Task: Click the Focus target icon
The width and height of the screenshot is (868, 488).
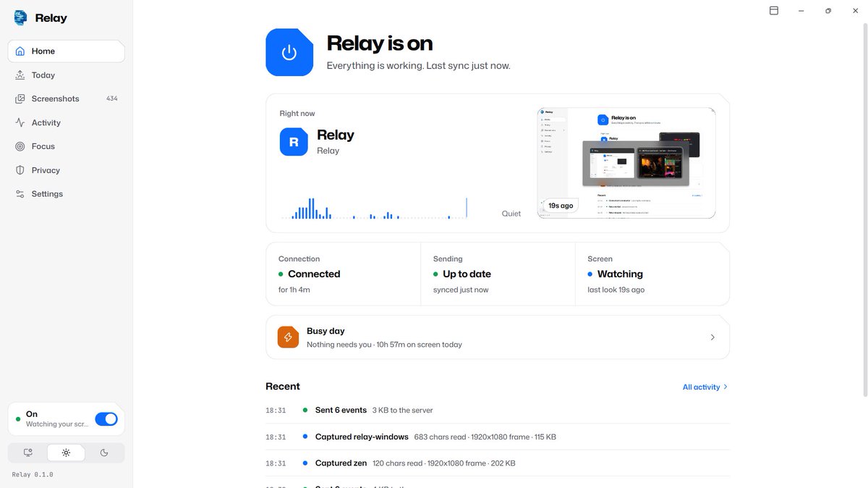Action: tap(20, 146)
